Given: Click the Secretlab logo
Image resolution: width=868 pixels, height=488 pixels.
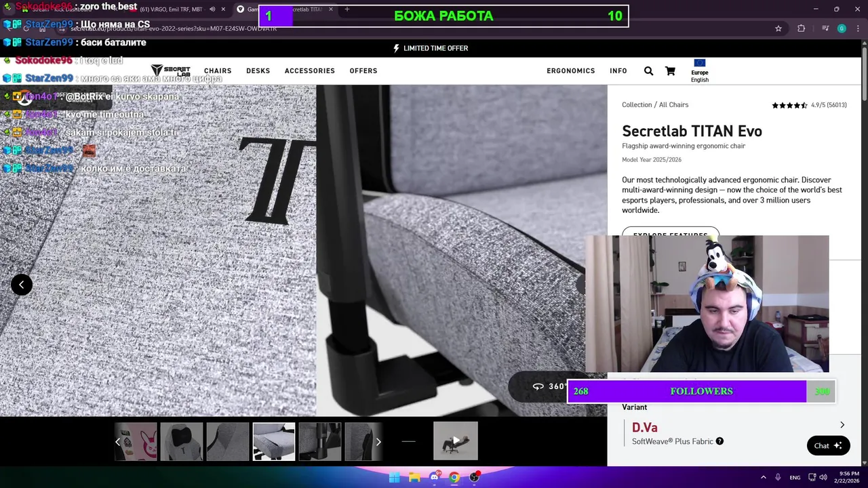Looking at the screenshot, I should pyautogui.click(x=170, y=70).
